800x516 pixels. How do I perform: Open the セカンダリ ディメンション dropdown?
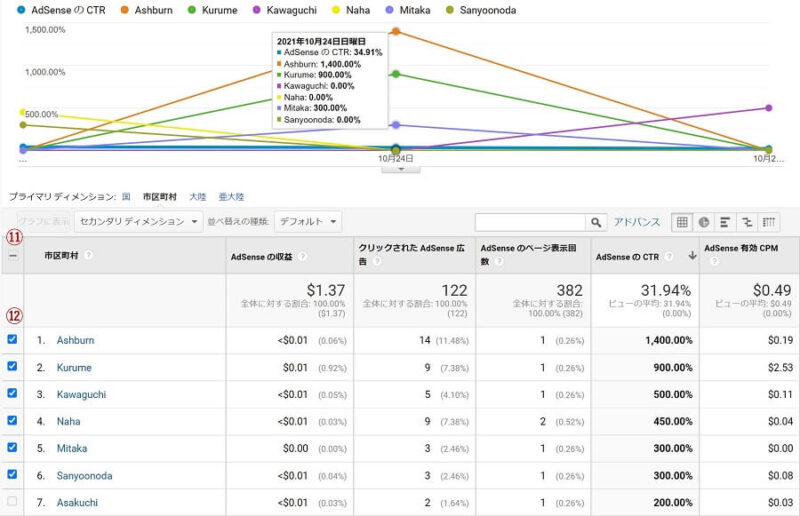(x=138, y=222)
